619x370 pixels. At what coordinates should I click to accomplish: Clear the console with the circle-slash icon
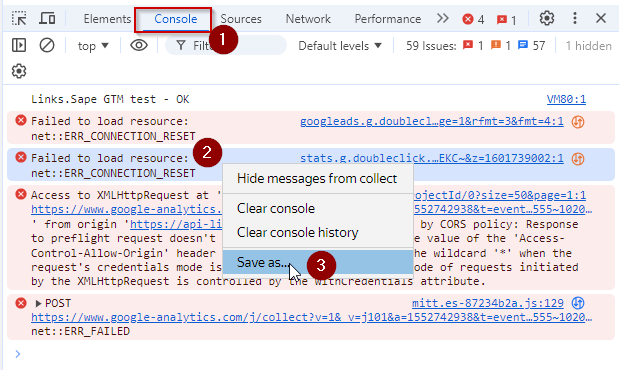coord(47,45)
